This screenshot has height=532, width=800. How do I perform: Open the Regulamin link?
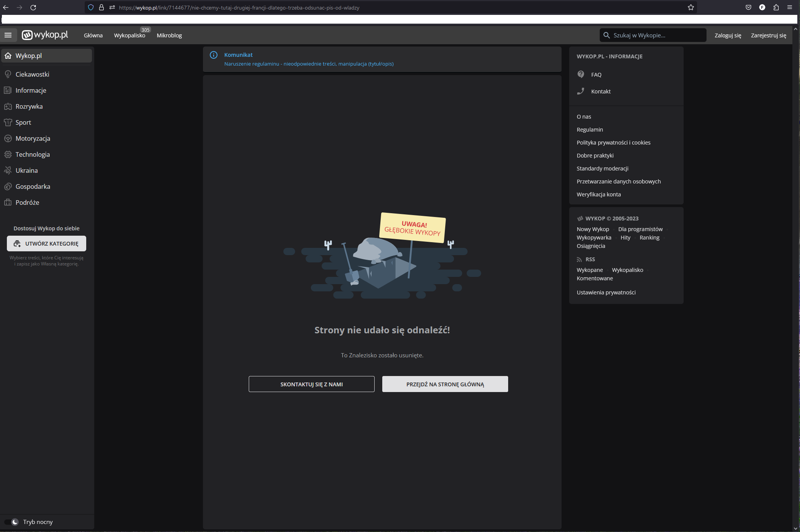(x=590, y=130)
